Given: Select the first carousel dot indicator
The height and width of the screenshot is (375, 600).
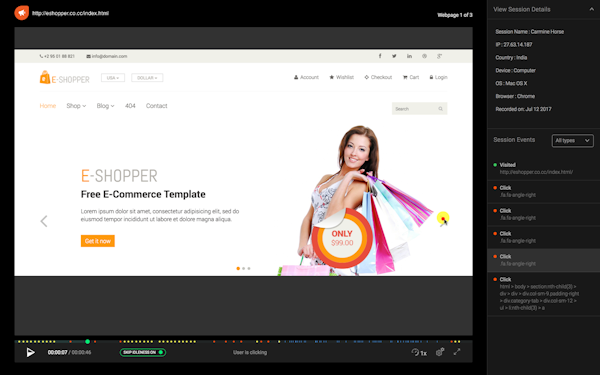Looking at the screenshot, I should (238, 269).
